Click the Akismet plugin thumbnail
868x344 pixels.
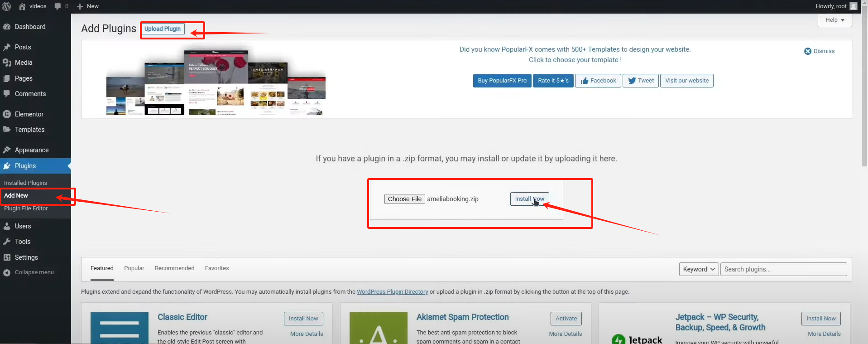coord(379,328)
